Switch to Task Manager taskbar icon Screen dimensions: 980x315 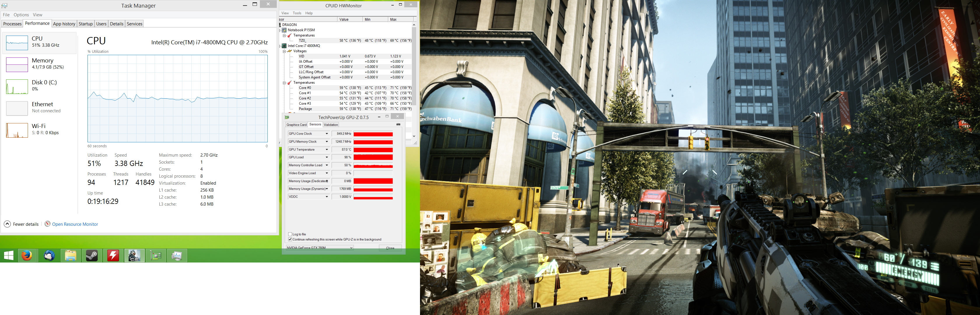tap(177, 256)
